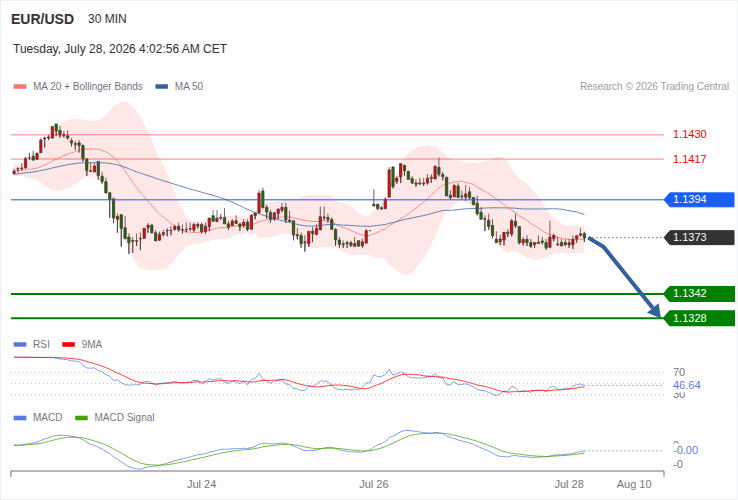The width and height of the screenshot is (738, 500).
Task: Click the RSI value 46.64 label
Action: (x=687, y=386)
